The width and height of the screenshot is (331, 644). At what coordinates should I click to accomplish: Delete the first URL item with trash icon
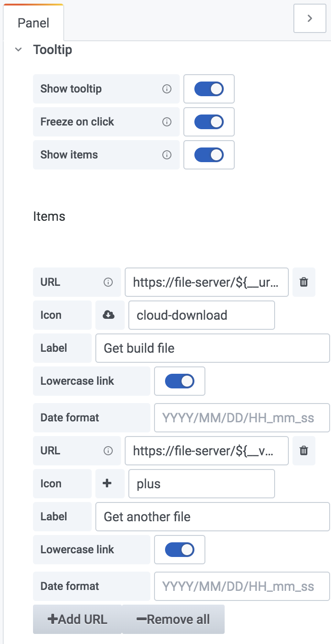pyautogui.click(x=304, y=282)
